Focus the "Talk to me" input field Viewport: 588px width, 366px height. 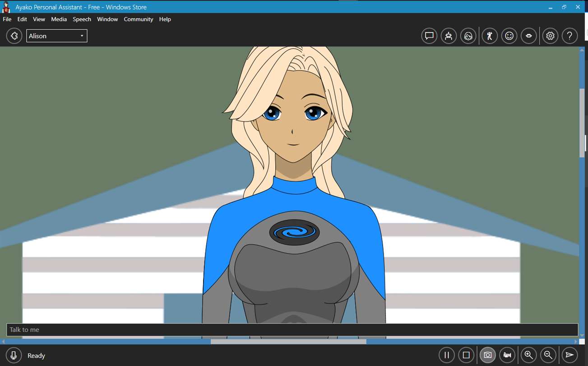coord(292,329)
